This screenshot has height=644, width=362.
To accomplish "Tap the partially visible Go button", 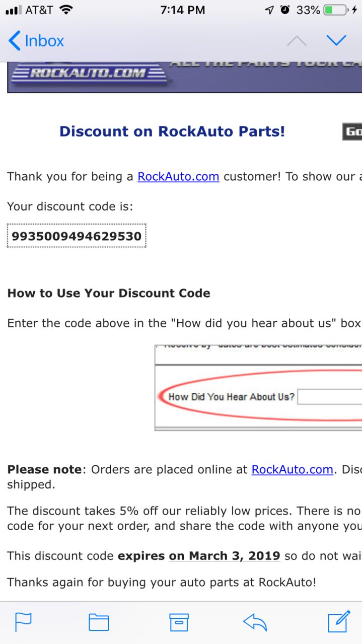I will point(352,132).
